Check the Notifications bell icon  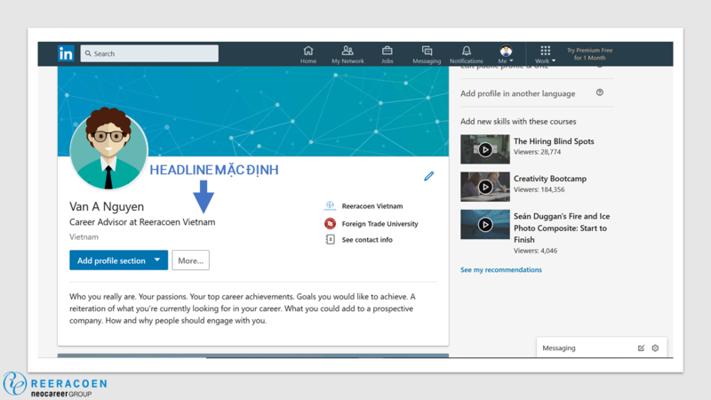pos(466,54)
